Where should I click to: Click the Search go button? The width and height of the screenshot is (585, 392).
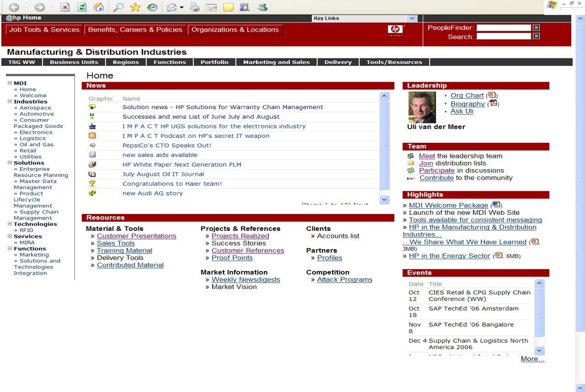coord(536,36)
